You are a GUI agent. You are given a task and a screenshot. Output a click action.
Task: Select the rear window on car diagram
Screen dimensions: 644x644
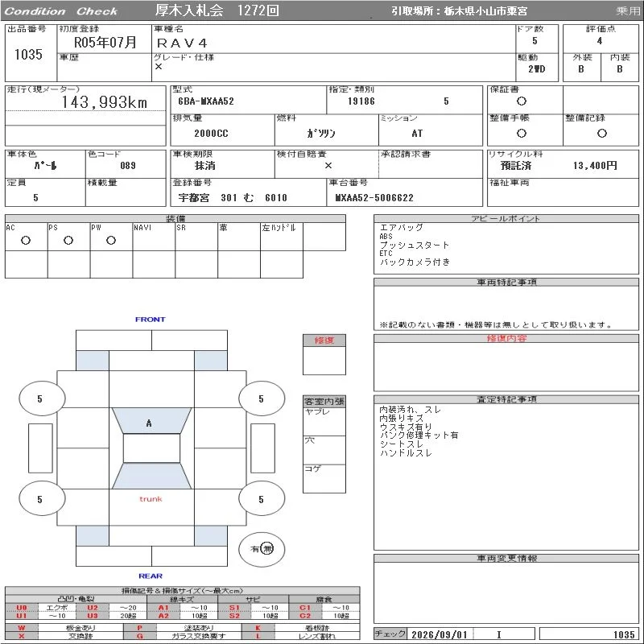point(151,476)
